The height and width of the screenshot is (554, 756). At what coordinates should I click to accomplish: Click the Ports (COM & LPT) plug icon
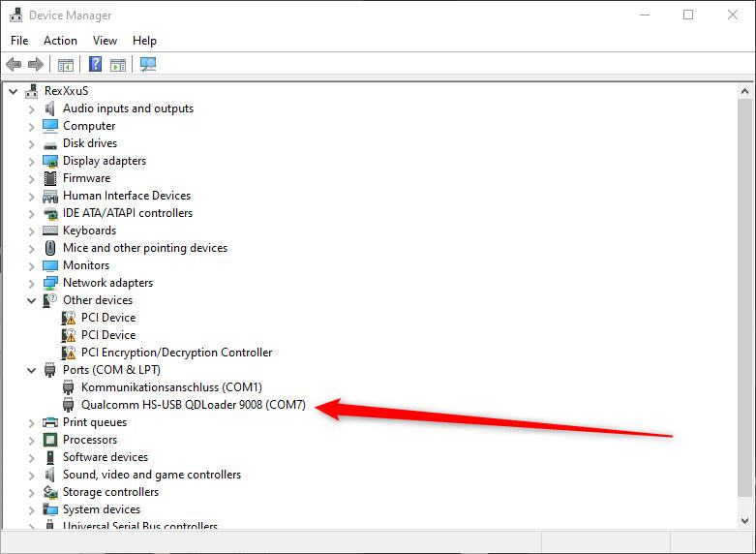pyautogui.click(x=50, y=370)
